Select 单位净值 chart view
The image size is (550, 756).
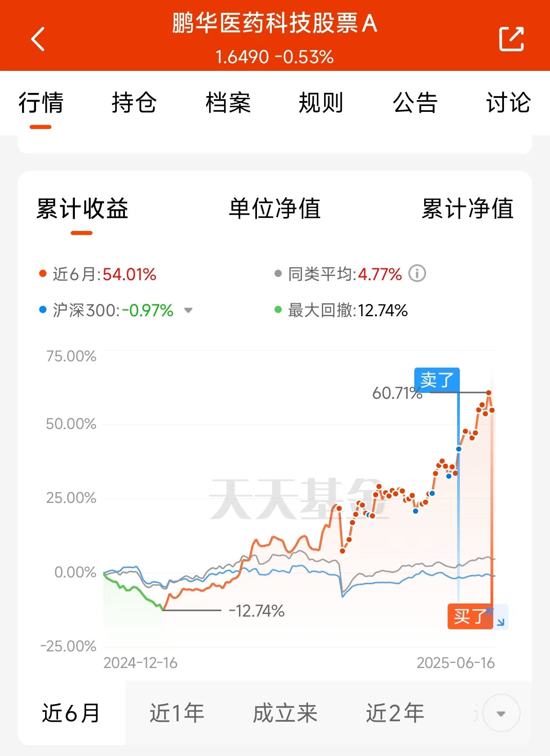click(275, 209)
